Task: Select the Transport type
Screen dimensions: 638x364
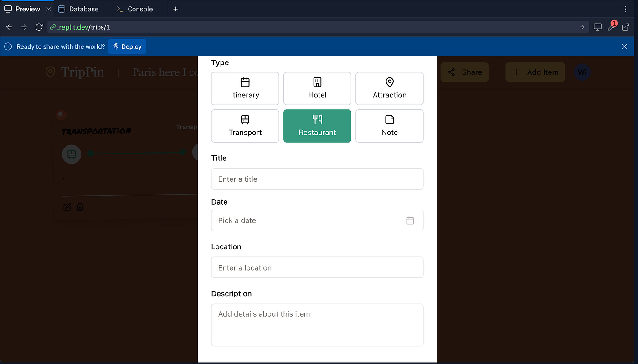Action: (245, 126)
